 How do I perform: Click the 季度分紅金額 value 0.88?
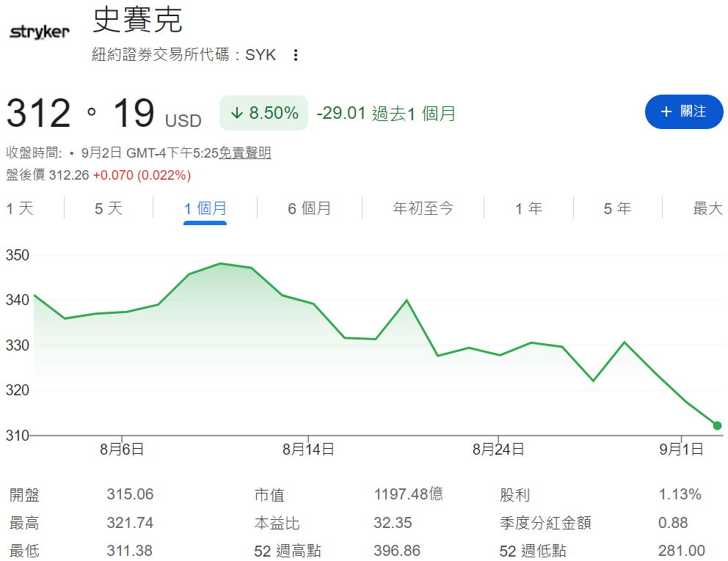tap(673, 523)
